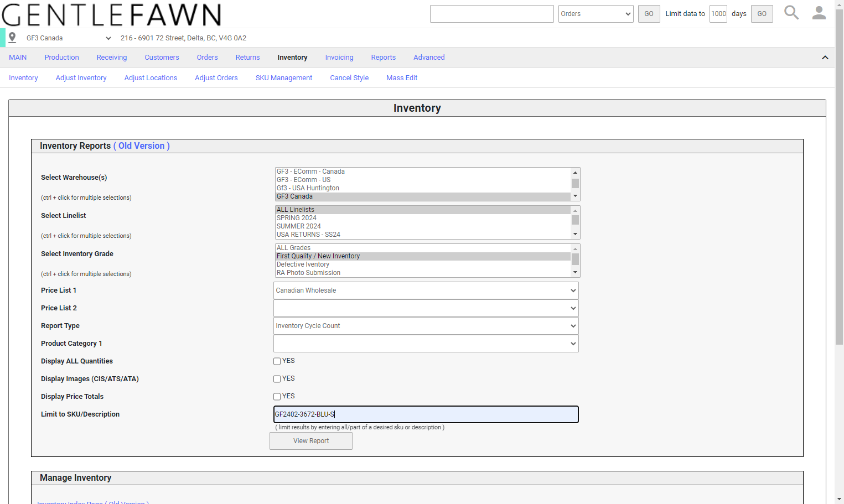Image resolution: width=844 pixels, height=504 pixels.
Task: Click the top search text field
Action: point(492,14)
